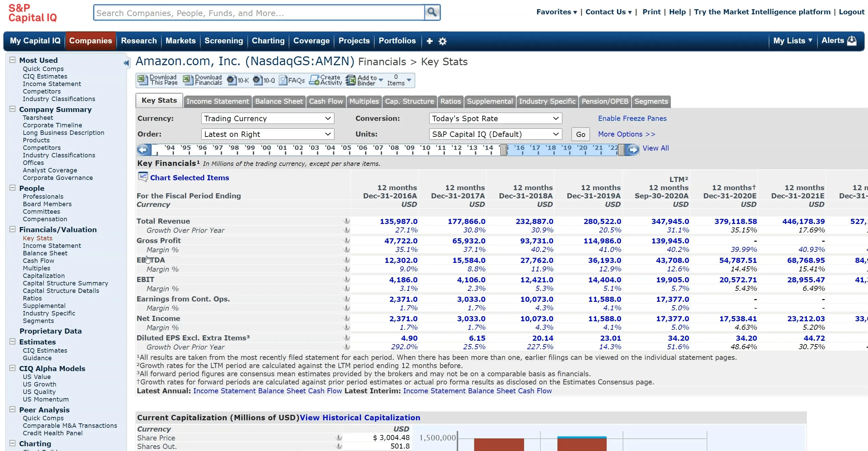This screenshot has width=868, height=451.
Task: Collapse the Most Used sidebar section
Action: pos(13,60)
